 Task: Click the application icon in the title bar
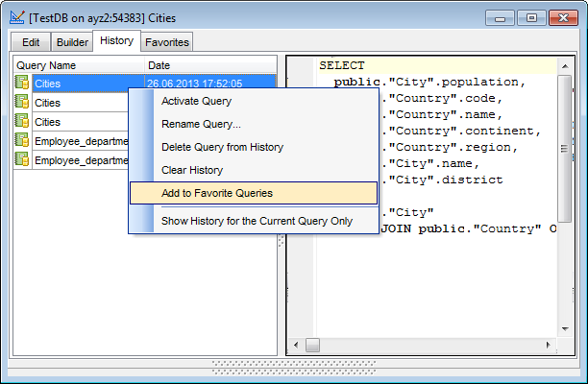point(15,17)
